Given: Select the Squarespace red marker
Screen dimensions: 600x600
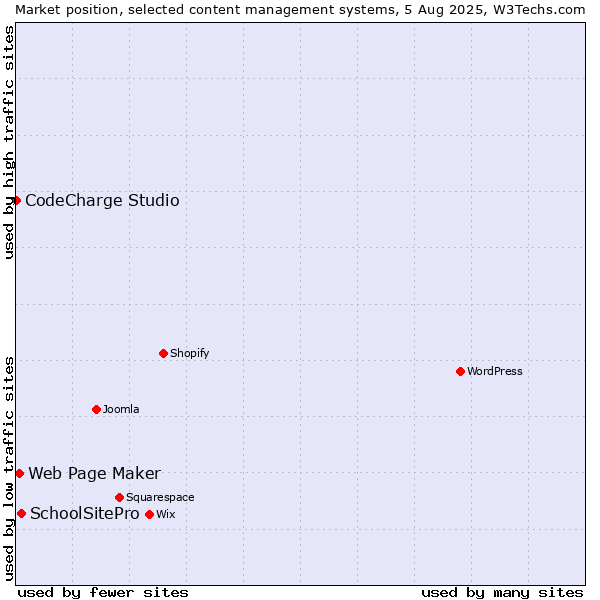Looking at the screenshot, I should click(119, 497).
